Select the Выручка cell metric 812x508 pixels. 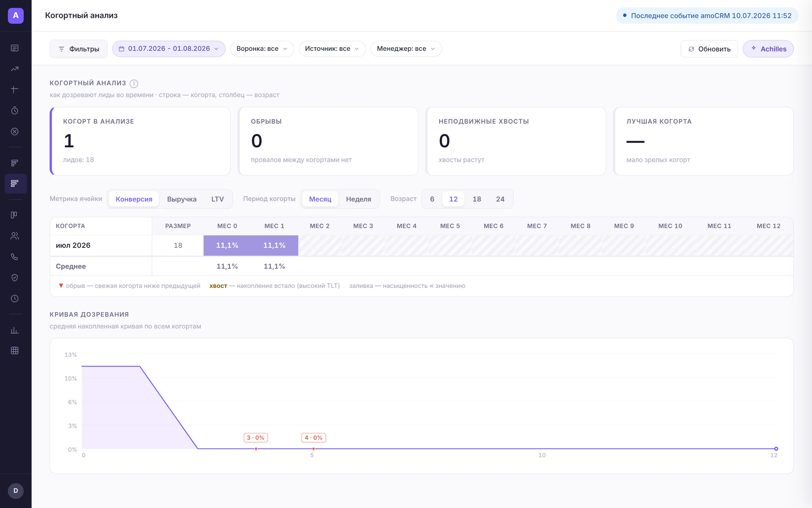tap(182, 199)
